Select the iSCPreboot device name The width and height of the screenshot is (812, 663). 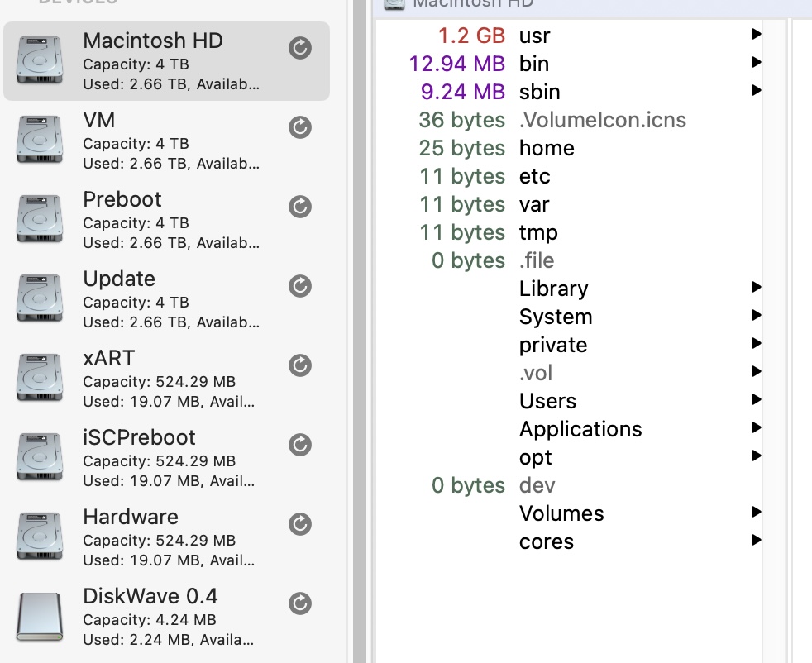pos(139,437)
